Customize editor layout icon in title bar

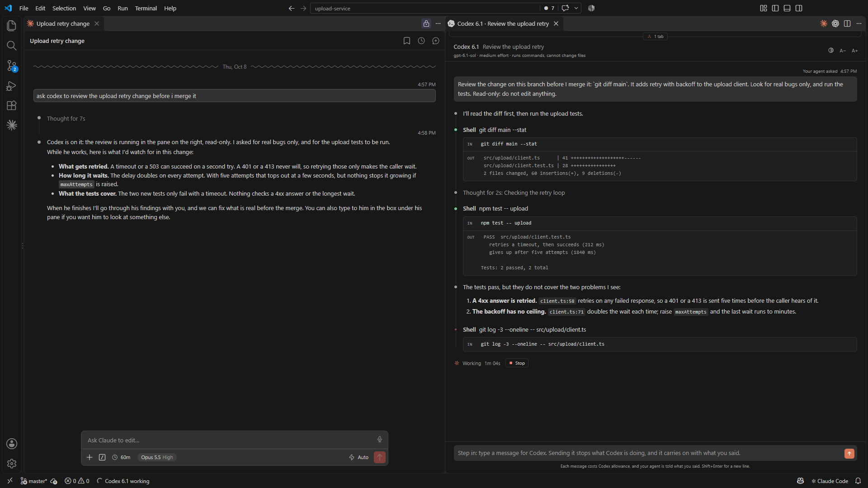(764, 8)
